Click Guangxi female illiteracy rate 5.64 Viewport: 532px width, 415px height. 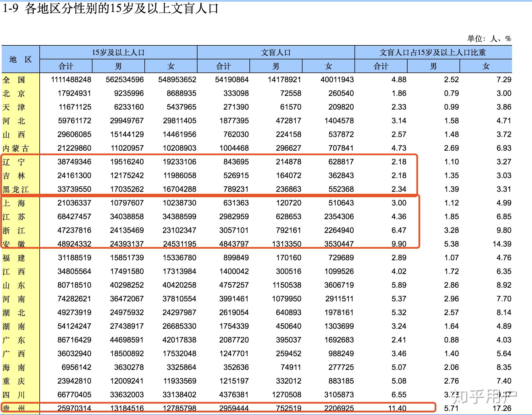(x=504, y=354)
